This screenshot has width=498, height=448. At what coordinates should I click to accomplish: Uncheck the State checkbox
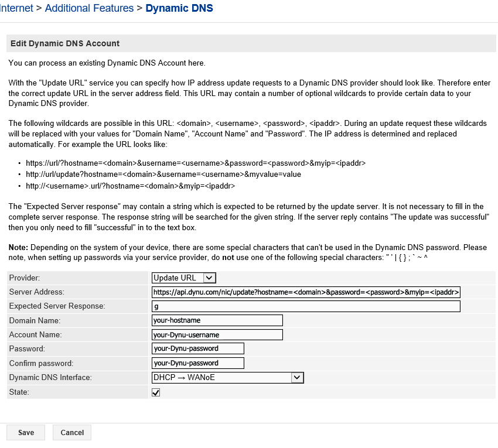156,392
